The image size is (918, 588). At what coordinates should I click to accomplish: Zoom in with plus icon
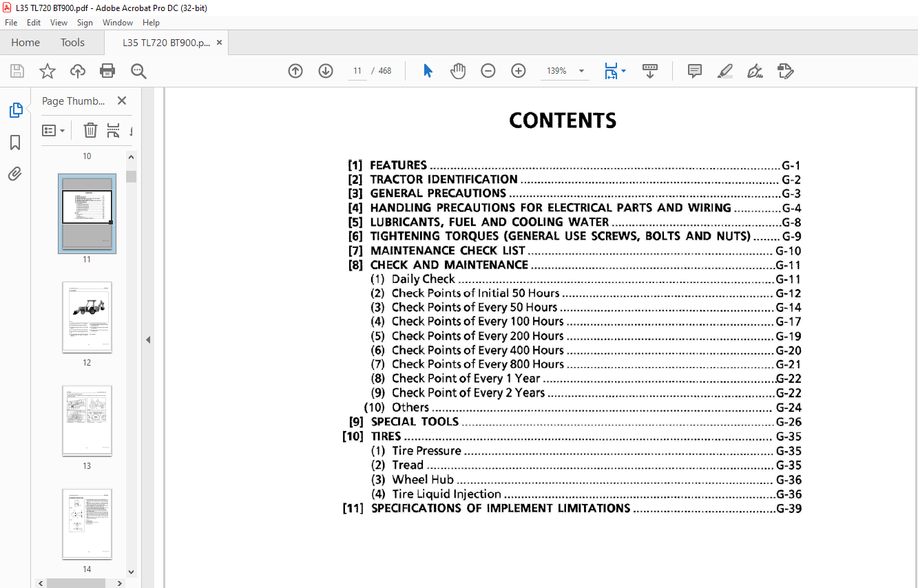(519, 71)
